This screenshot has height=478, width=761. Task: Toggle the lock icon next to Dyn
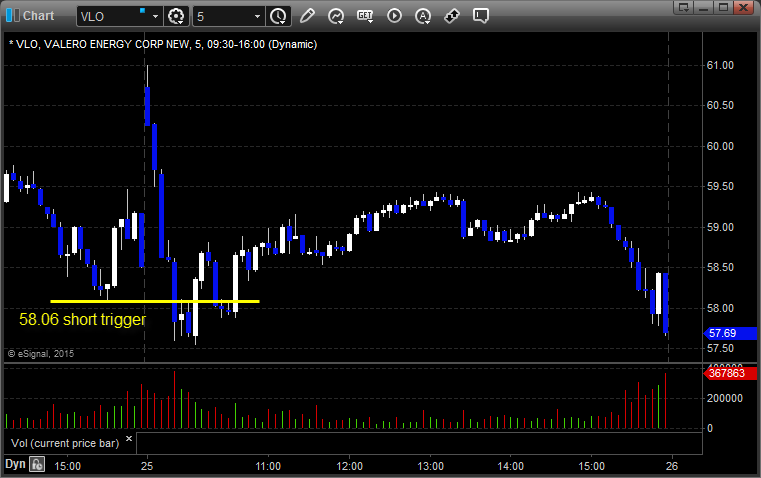tap(37, 464)
